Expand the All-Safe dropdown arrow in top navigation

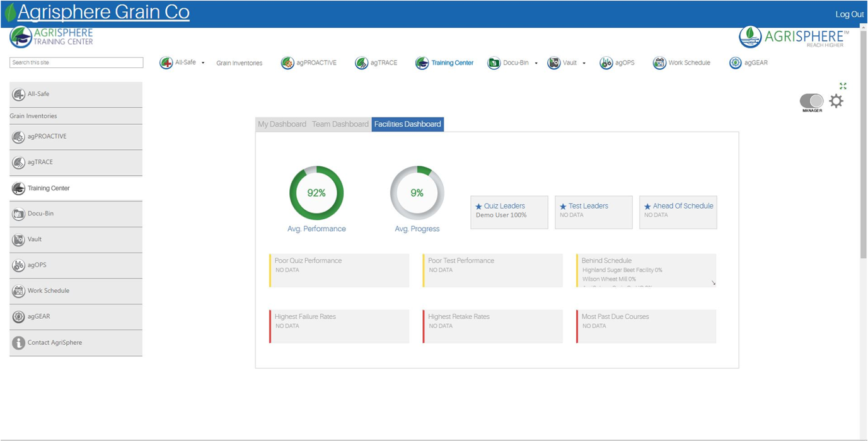[x=203, y=63]
